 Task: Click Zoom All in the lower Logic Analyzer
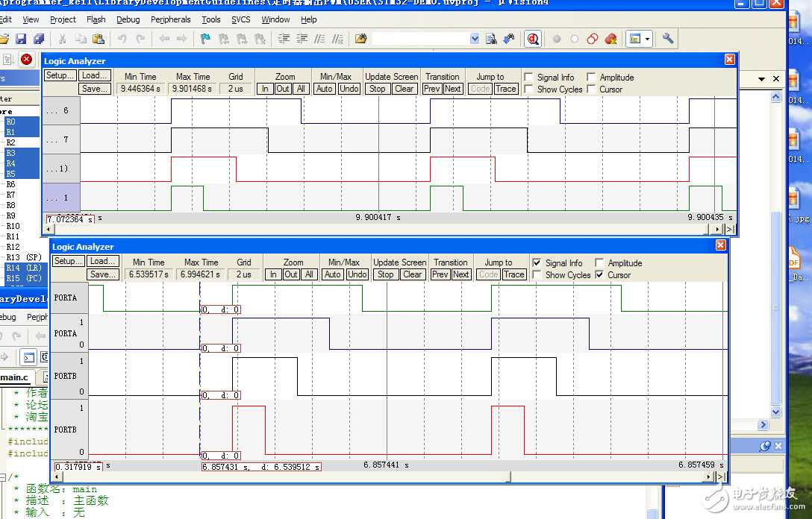pos(309,274)
